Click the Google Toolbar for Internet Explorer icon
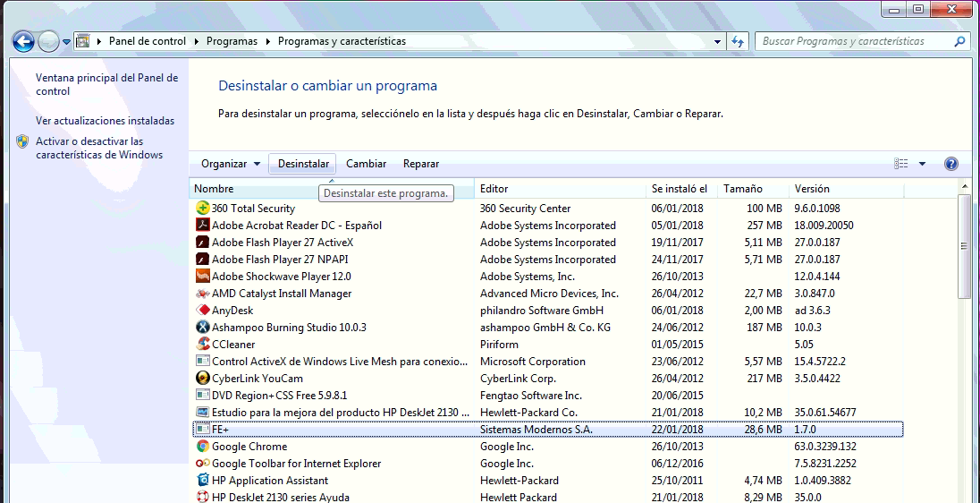The height and width of the screenshot is (503, 980). tap(202, 464)
